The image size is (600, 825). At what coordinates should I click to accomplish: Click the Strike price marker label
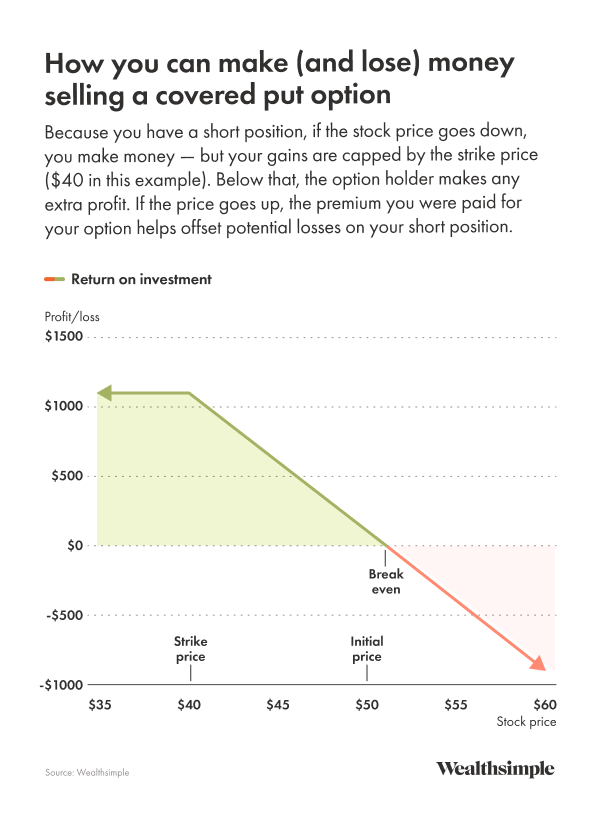coord(190,649)
